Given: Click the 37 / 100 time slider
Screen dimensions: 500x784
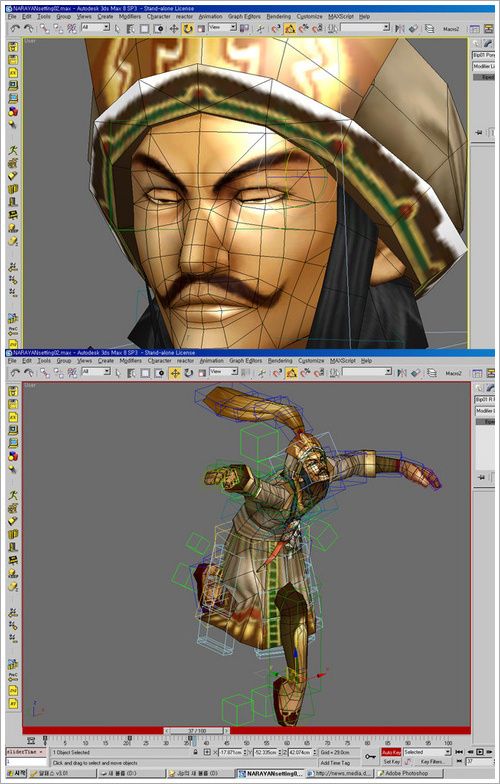Looking at the screenshot, I should pyautogui.click(x=196, y=730).
